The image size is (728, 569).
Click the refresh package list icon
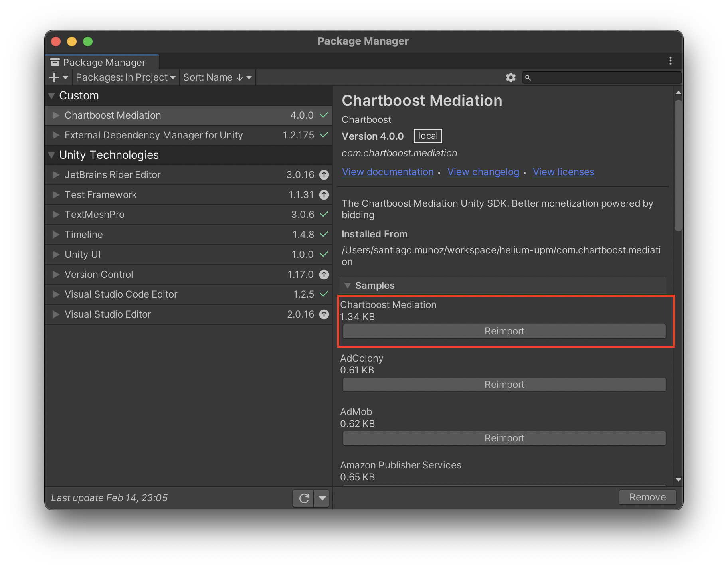304,498
